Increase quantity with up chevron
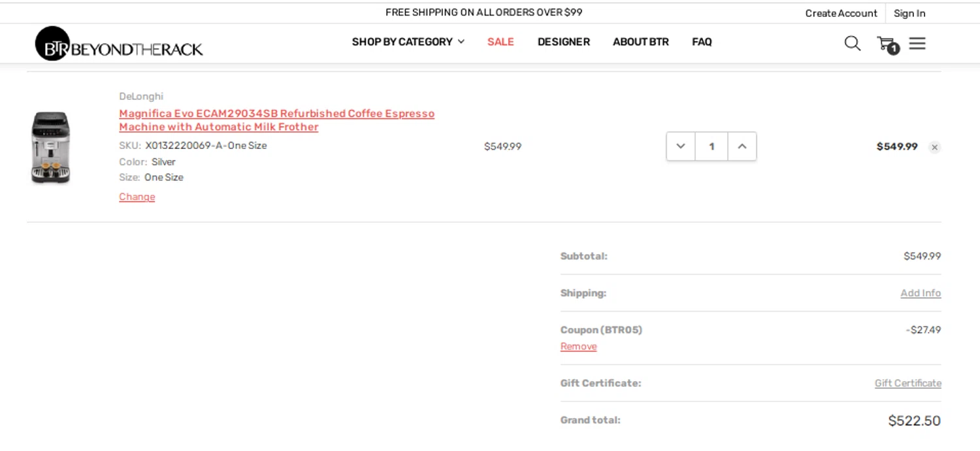 point(742,146)
